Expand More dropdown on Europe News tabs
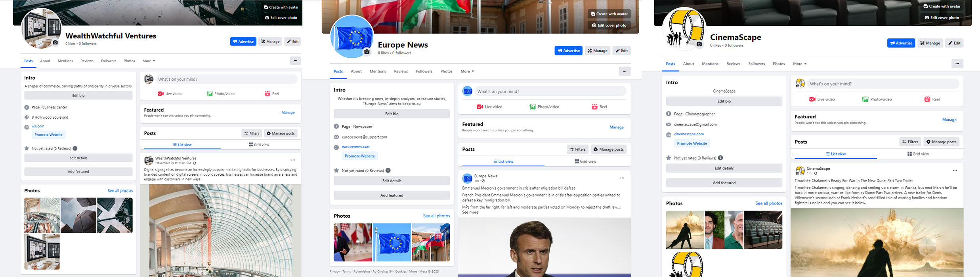The height and width of the screenshot is (277, 980). coord(467,71)
